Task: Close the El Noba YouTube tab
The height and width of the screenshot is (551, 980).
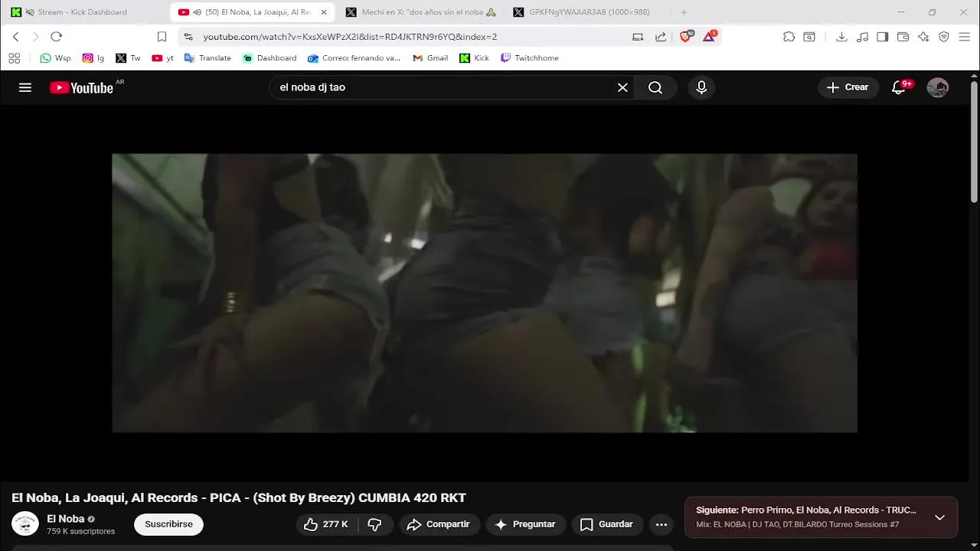Action: tap(323, 12)
